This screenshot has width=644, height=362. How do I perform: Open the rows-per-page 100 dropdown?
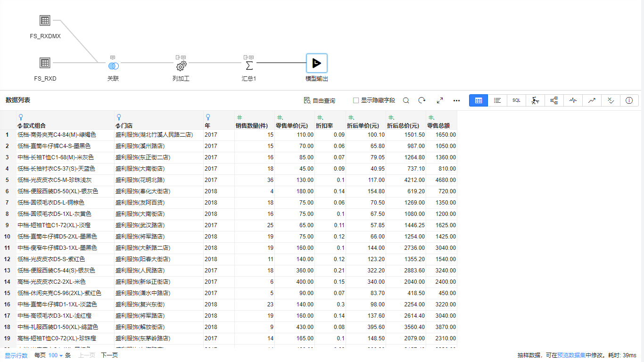tap(55, 355)
